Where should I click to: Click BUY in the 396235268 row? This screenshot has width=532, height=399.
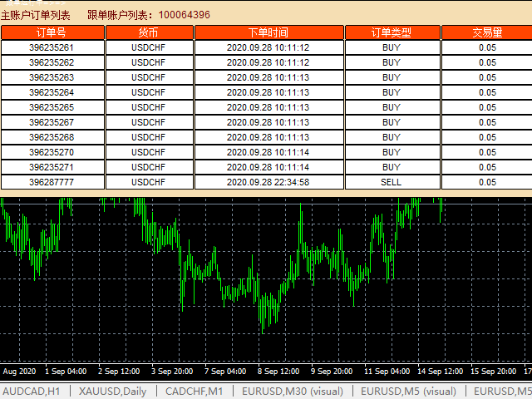pyautogui.click(x=392, y=137)
